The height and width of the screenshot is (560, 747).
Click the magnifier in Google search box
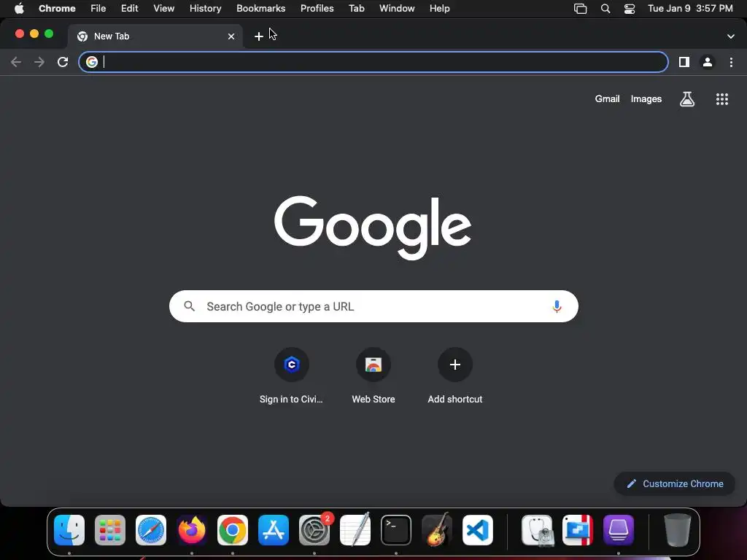point(189,306)
